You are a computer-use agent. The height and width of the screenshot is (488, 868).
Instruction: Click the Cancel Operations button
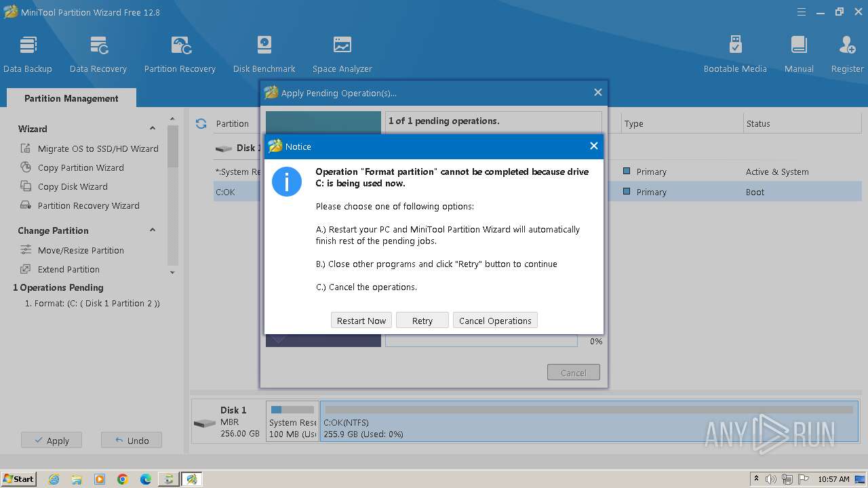(495, 321)
